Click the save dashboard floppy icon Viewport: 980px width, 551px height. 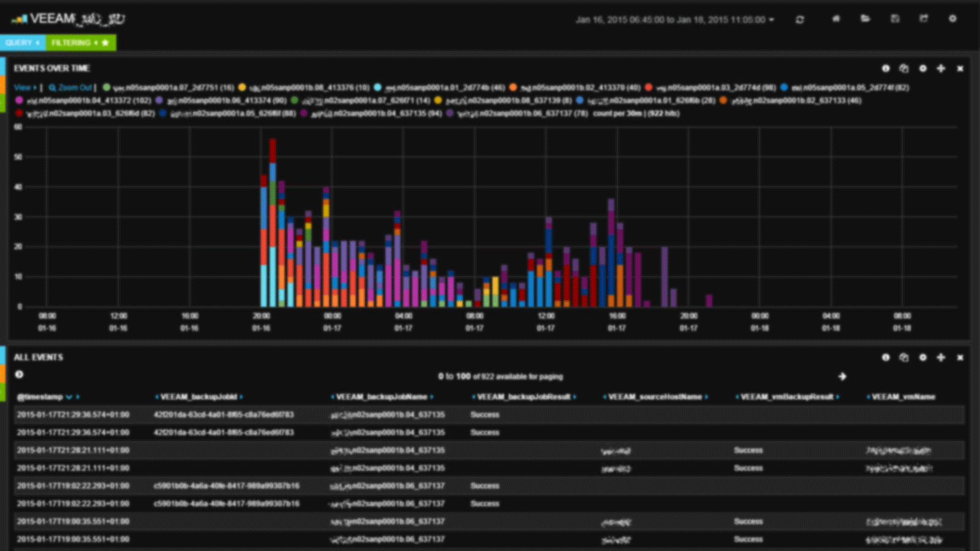[895, 19]
